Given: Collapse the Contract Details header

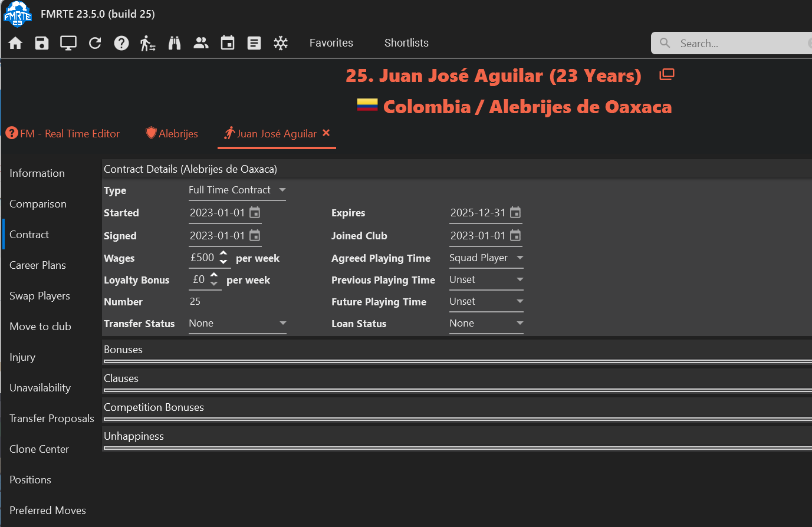Looking at the screenshot, I should click(457, 169).
